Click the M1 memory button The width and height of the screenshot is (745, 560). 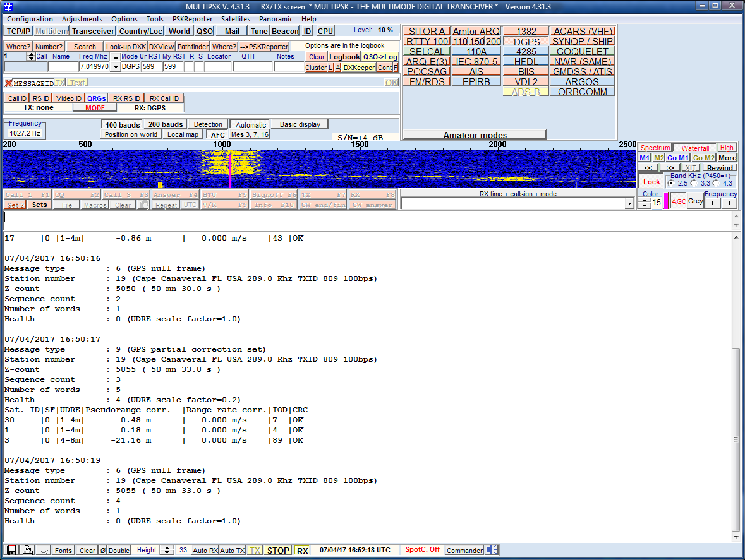[x=645, y=158]
